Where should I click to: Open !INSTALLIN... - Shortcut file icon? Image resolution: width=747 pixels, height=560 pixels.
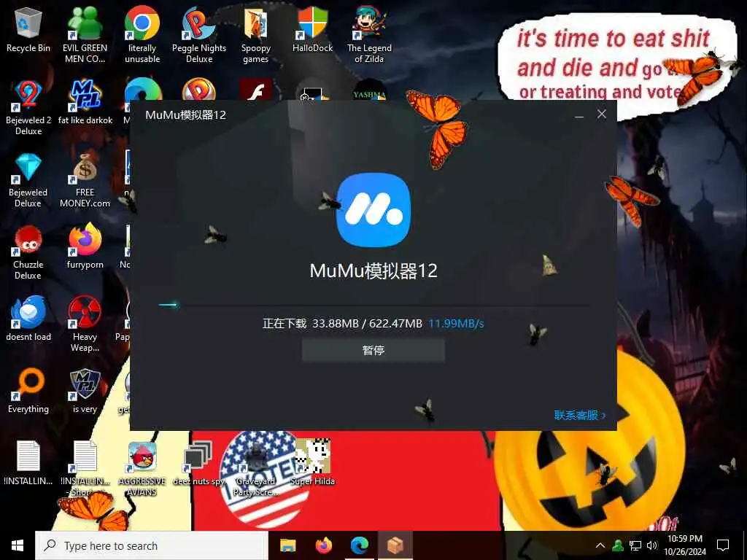click(85, 468)
